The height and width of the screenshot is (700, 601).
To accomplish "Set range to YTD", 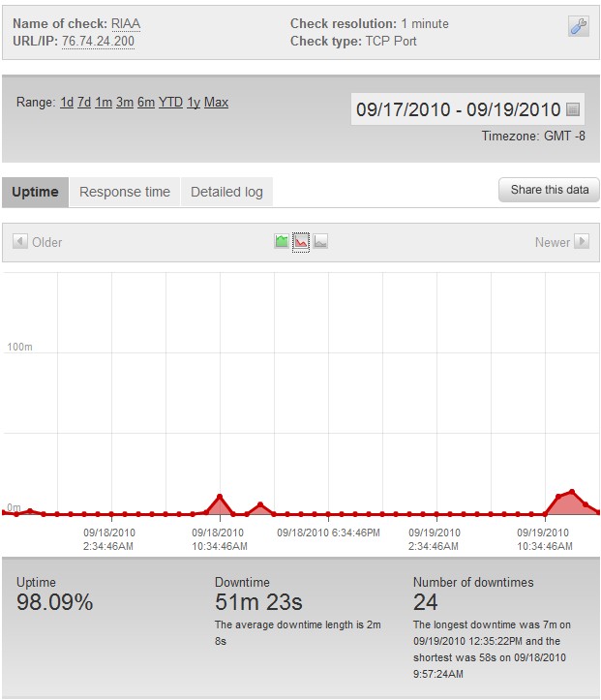I will pyautogui.click(x=170, y=103).
